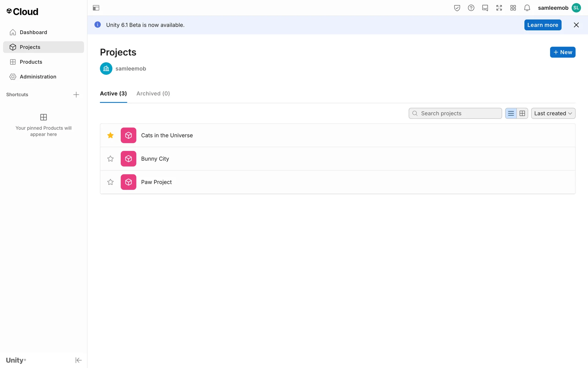Unstar the Cats in the Universe project

pyautogui.click(x=111, y=135)
